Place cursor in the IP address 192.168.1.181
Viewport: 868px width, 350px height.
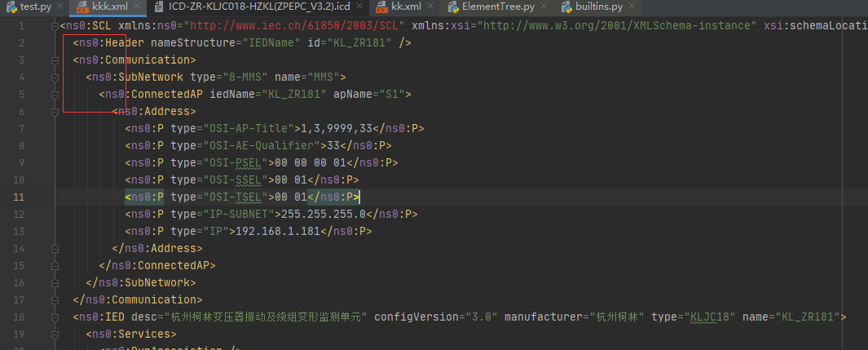point(278,232)
